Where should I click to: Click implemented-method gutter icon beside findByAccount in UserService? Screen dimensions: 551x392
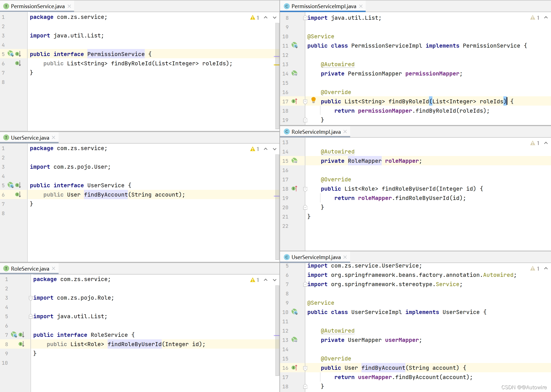pyautogui.click(x=18, y=194)
